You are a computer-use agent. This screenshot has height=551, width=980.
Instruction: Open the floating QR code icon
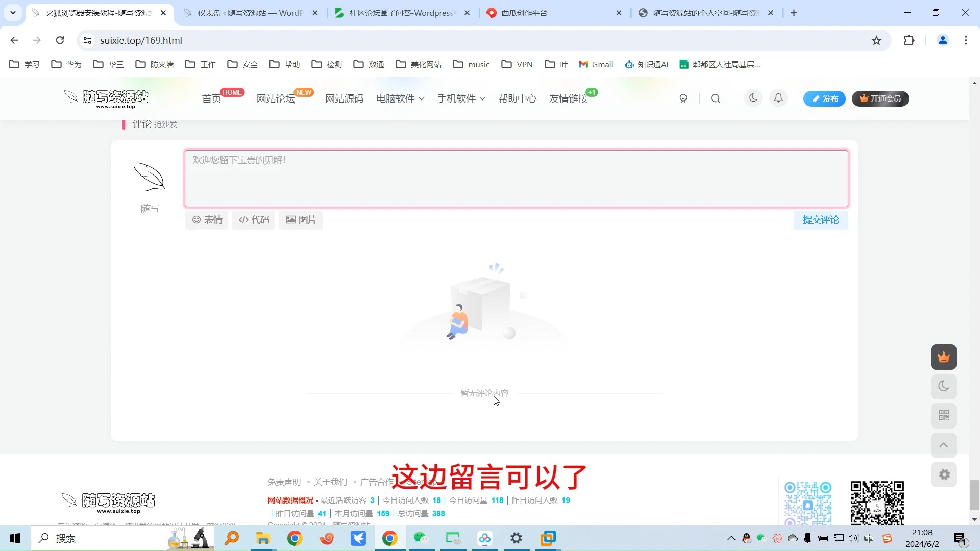tap(943, 415)
